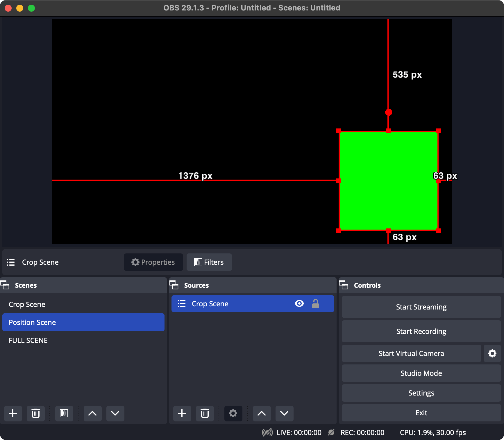Open Filters for Crop Scene
This screenshot has height=440, width=504.
(x=209, y=262)
